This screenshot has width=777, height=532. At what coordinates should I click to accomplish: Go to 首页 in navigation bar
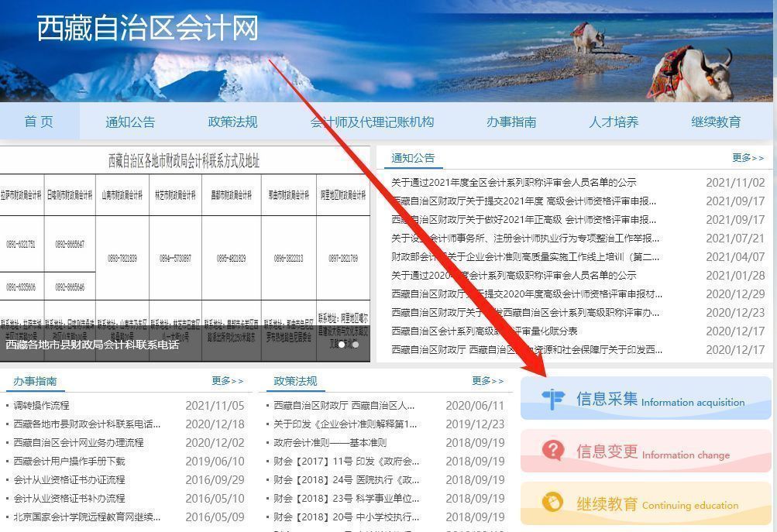(39, 122)
